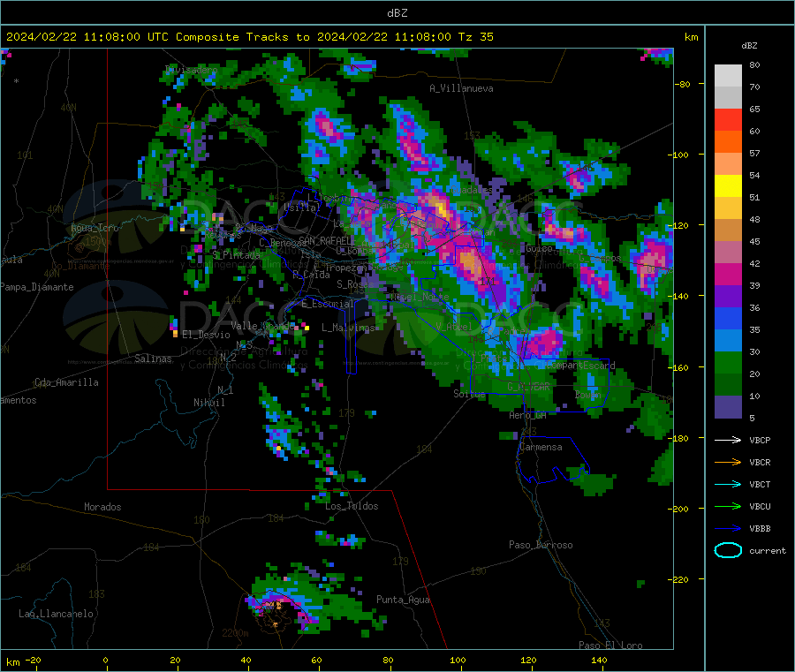Click the 'VBCR' legend label
795x672 pixels.
point(760,462)
